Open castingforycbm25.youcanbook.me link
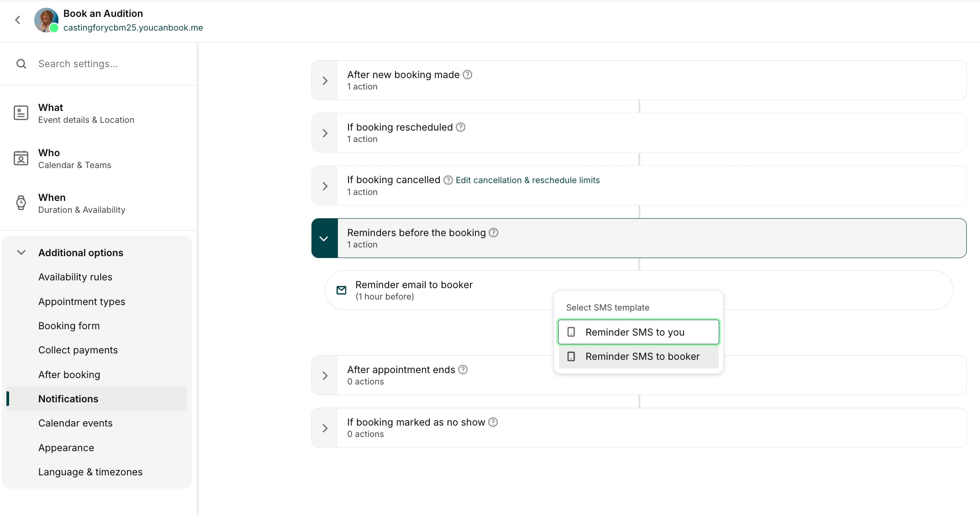Viewport: 980px width, 516px height. pos(133,28)
